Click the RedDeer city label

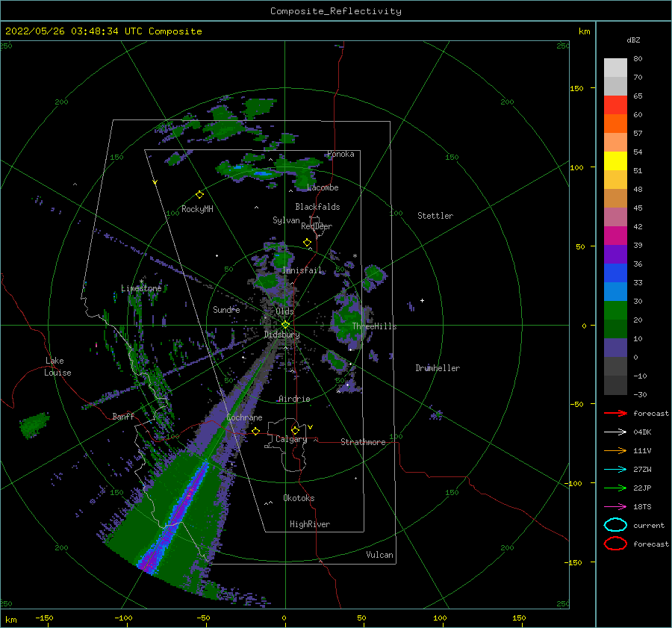pyautogui.click(x=317, y=226)
